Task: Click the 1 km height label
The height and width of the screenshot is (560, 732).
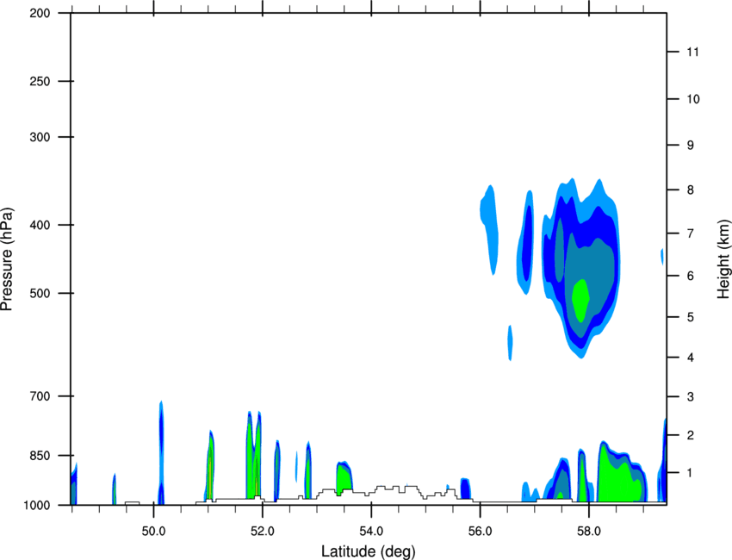Action: click(691, 473)
